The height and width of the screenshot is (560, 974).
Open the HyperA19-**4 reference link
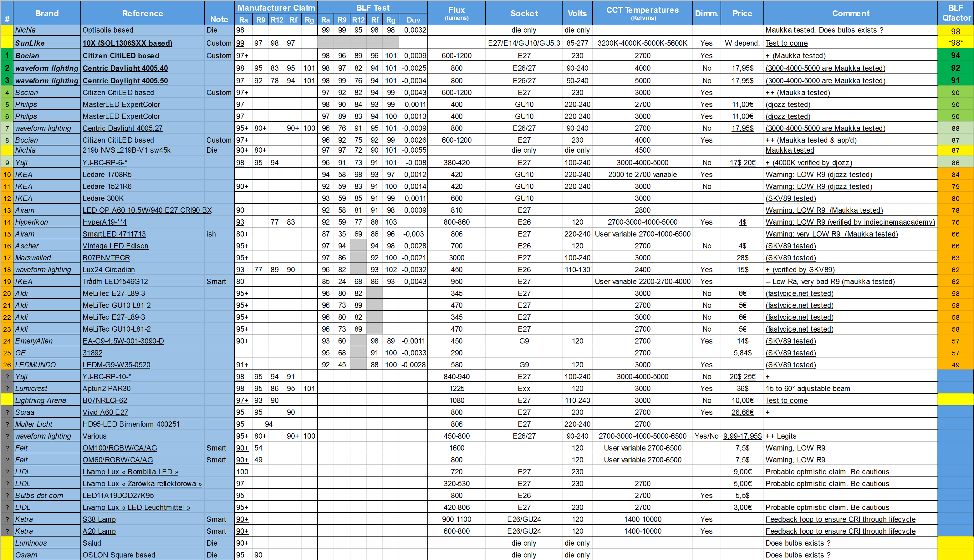point(104,222)
